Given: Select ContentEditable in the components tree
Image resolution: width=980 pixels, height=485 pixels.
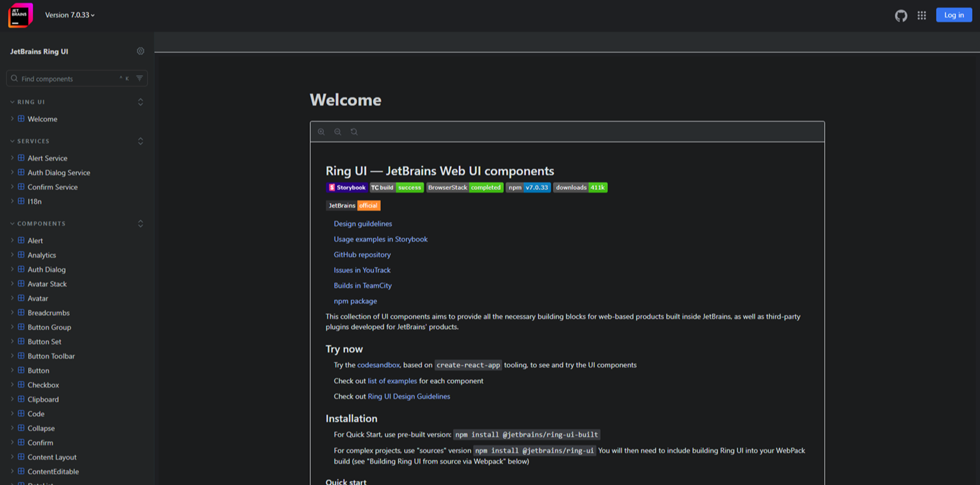Looking at the screenshot, I should tap(53, 472).
